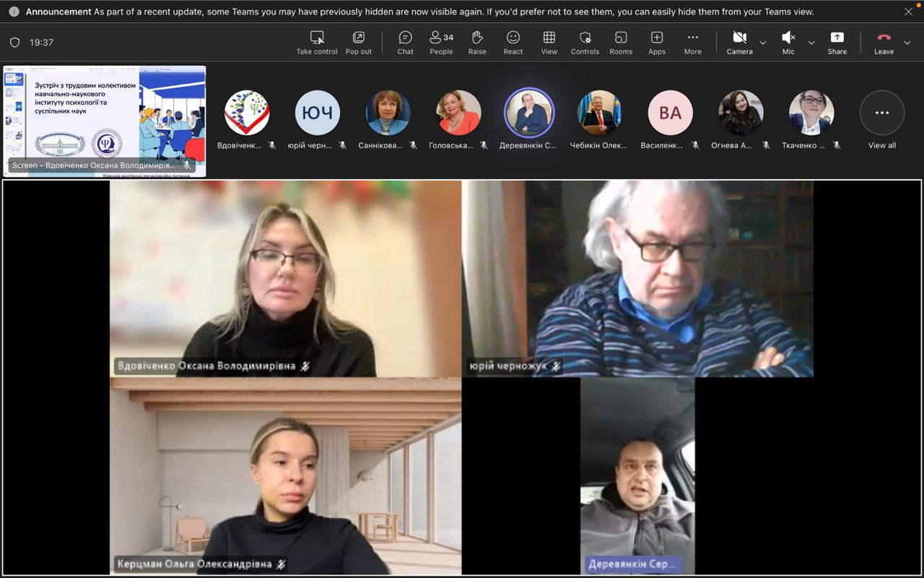Open the Apps panel
The height and width of the screenshot is (578, 924).
coord(657,43)
